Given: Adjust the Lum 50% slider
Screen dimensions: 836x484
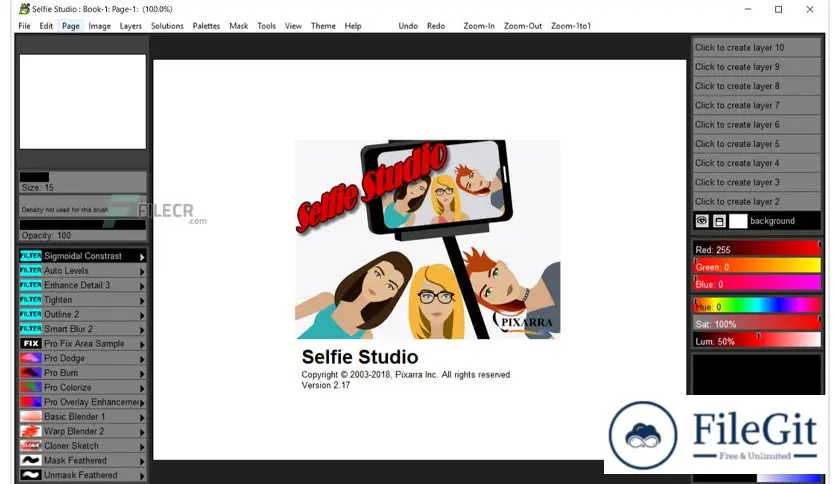Looking at the screenshot, I should (757, 341).
